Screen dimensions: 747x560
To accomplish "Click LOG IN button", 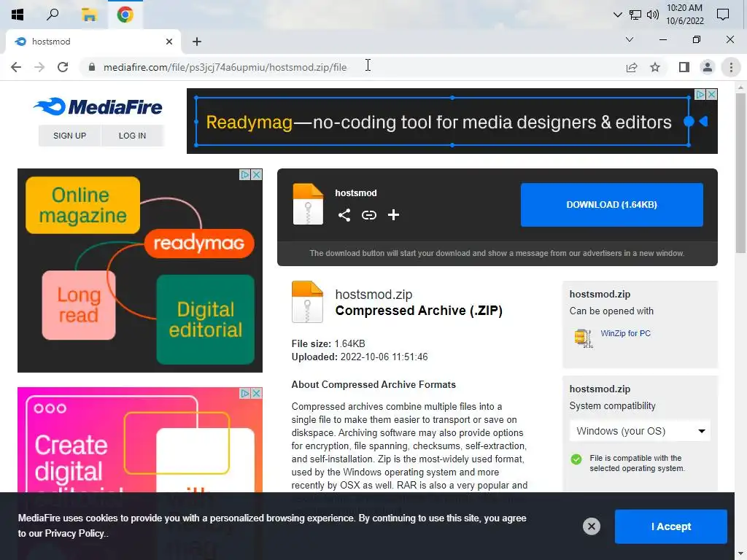I will pyautogui.click(x=132, y=136).
